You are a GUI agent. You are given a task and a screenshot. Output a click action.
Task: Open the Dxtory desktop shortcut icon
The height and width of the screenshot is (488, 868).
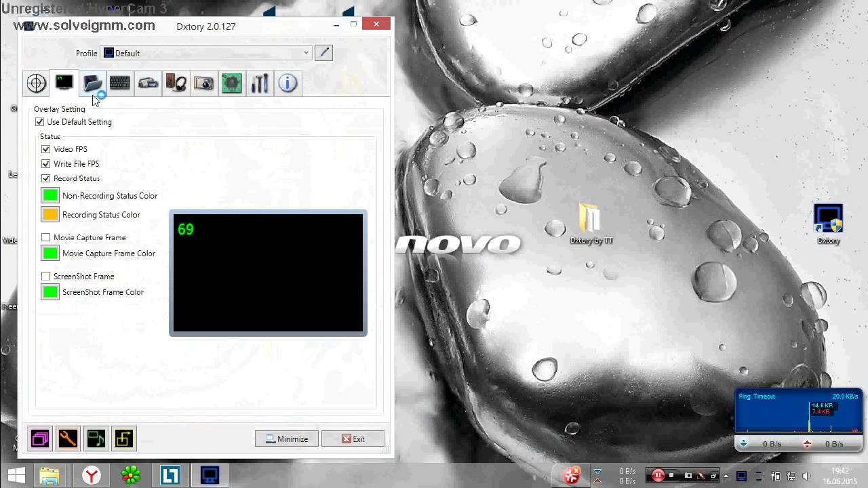(828, 224)
